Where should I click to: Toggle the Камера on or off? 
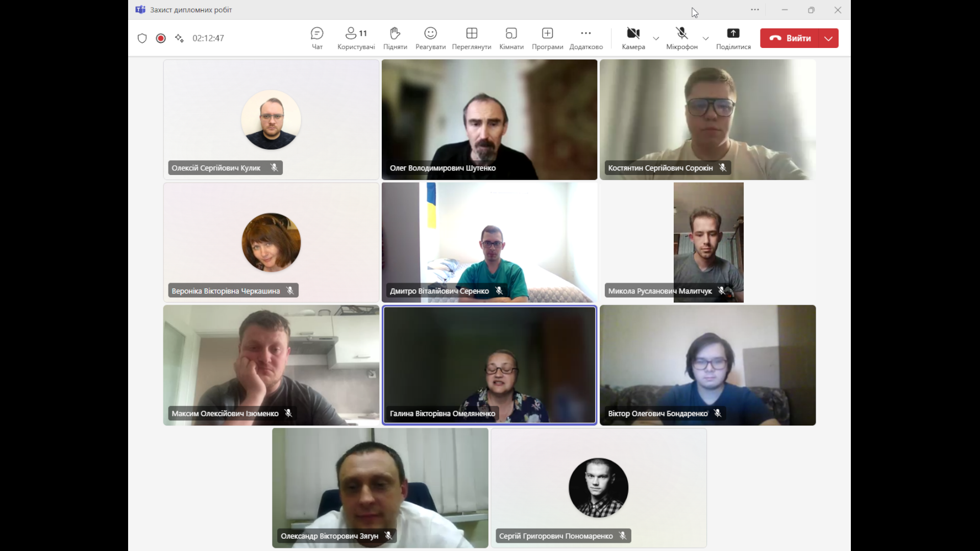(633, 34)
